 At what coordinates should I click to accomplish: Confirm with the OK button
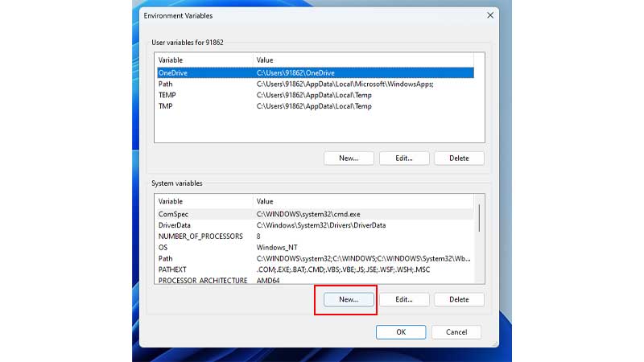click(x=401, y=332)
